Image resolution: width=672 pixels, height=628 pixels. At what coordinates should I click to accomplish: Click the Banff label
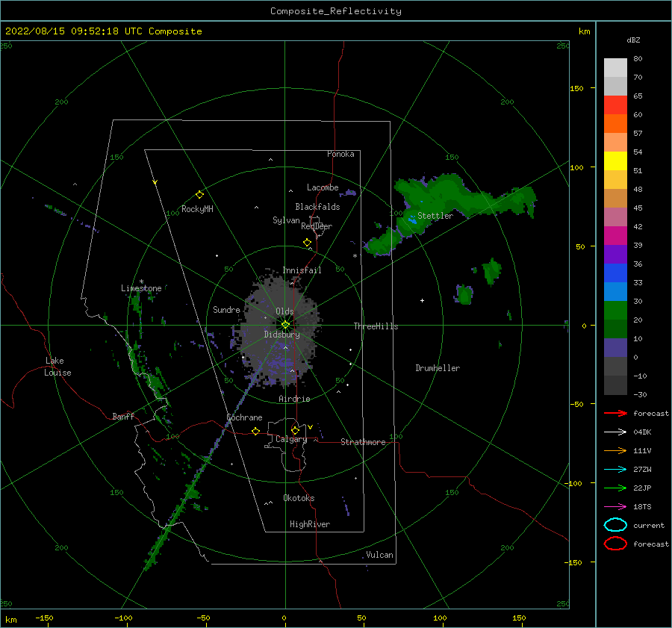tap(123, 416)
